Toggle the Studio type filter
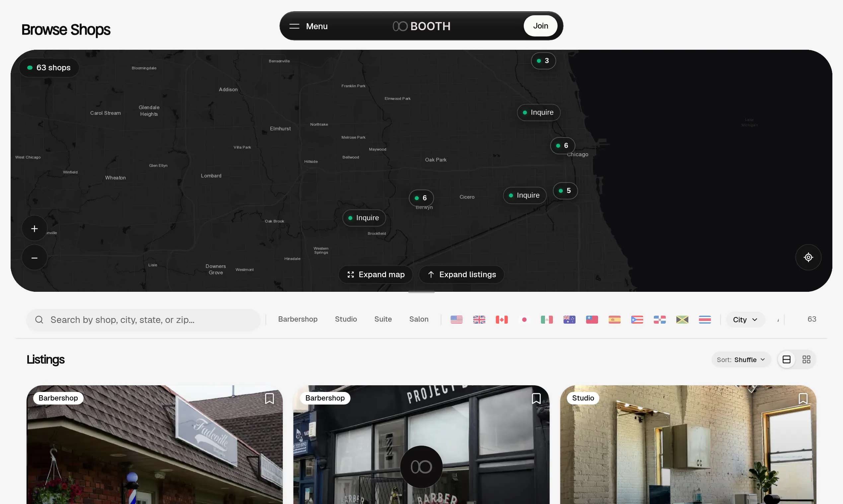This screenshot has width=843, height=504. click(x=346, y=319)
